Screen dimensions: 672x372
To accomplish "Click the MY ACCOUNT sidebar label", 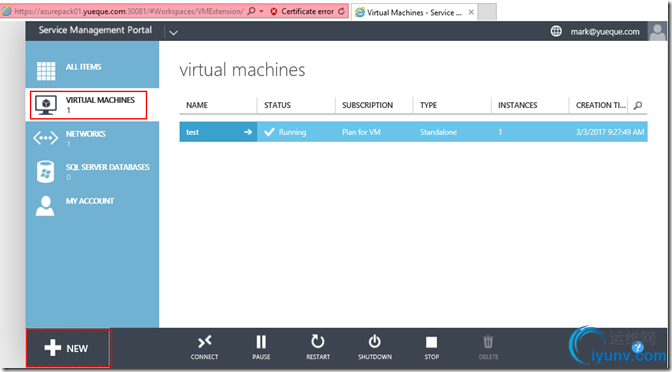I will [x=90, y=201].
